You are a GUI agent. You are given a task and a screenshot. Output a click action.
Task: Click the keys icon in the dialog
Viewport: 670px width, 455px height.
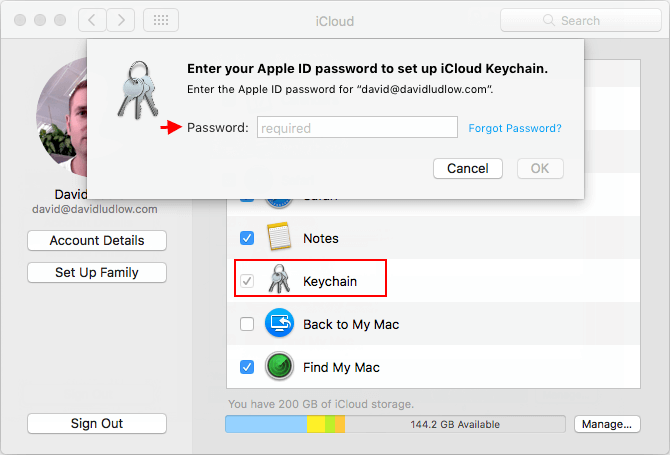pos(138,90)
